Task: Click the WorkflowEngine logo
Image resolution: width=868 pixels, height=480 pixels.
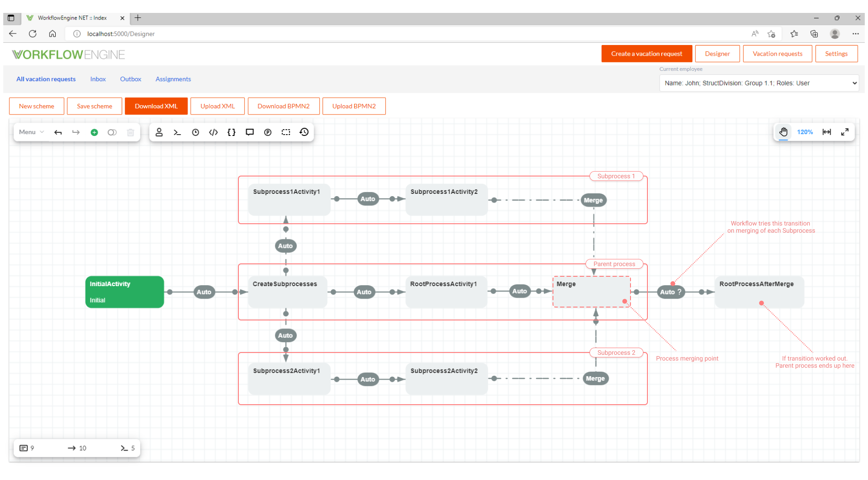Action: pyautogui.click(x=68, y=55)
